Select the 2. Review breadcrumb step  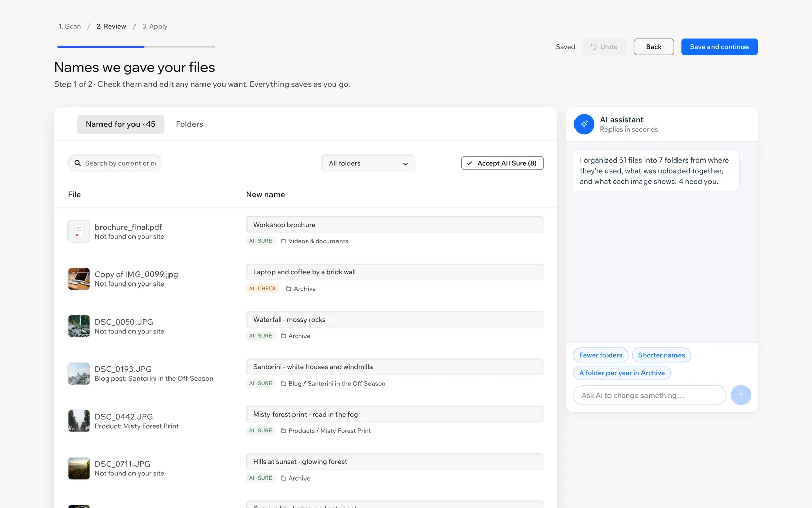tap(111, 26)
